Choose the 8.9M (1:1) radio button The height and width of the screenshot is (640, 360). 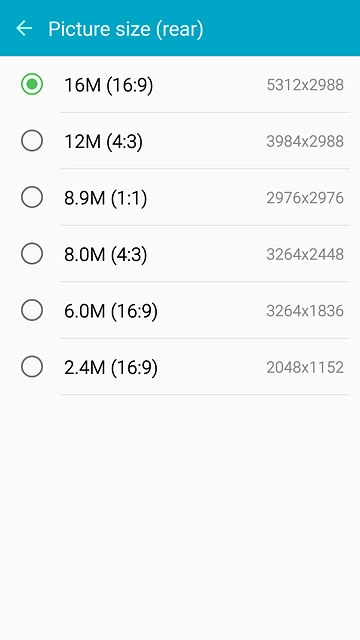click(x=32, y=197)
